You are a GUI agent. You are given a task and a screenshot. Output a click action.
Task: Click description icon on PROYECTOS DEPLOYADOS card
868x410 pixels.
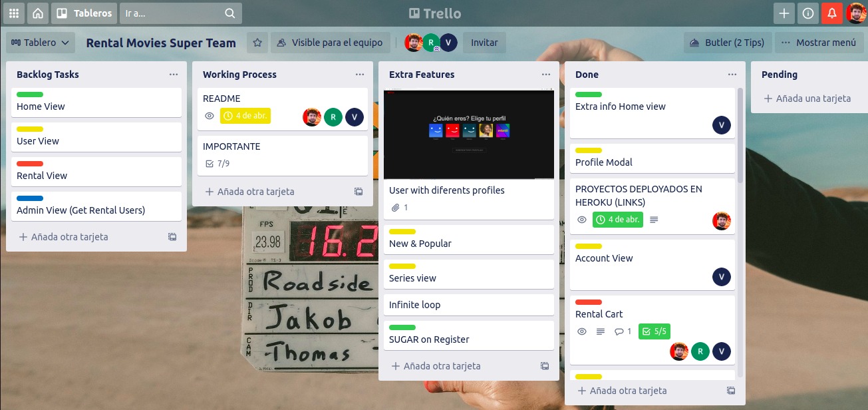tap(654, 220)
